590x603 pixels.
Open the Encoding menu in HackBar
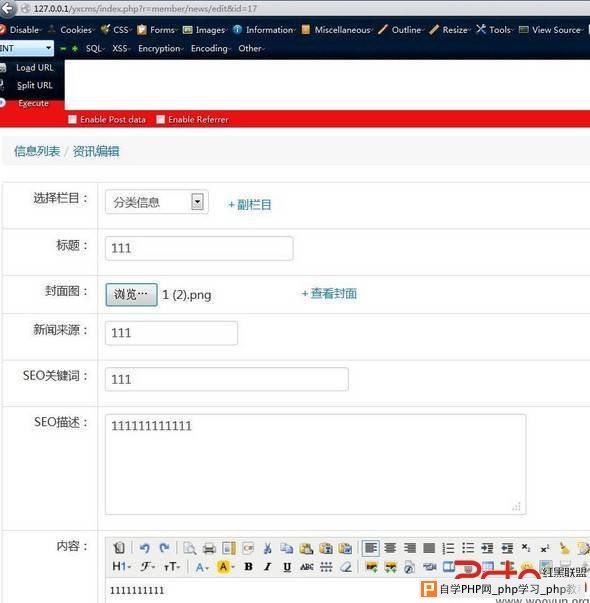[211, 48]
